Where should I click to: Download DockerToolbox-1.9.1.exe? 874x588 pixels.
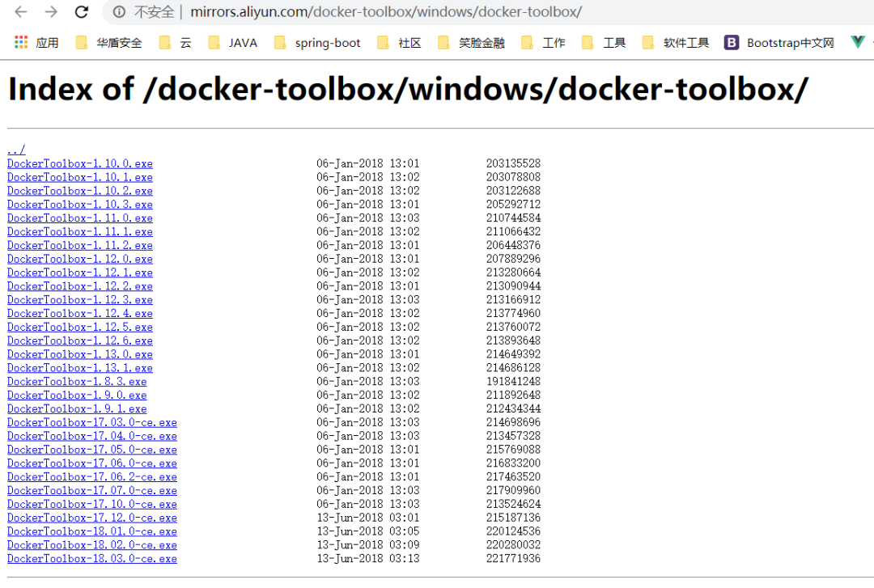77,408
